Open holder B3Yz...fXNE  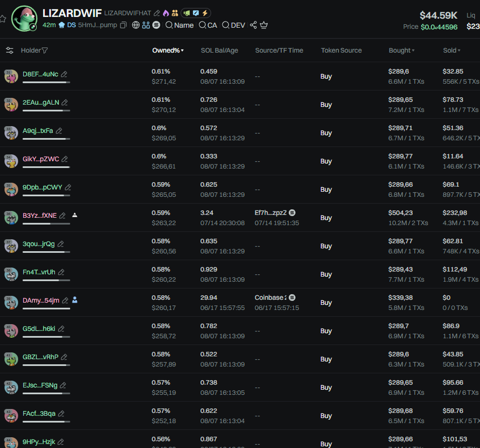40,216
